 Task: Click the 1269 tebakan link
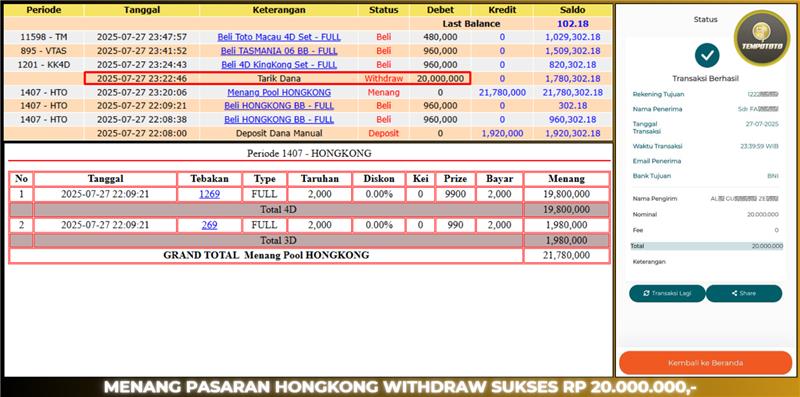[x=209, y=194]
